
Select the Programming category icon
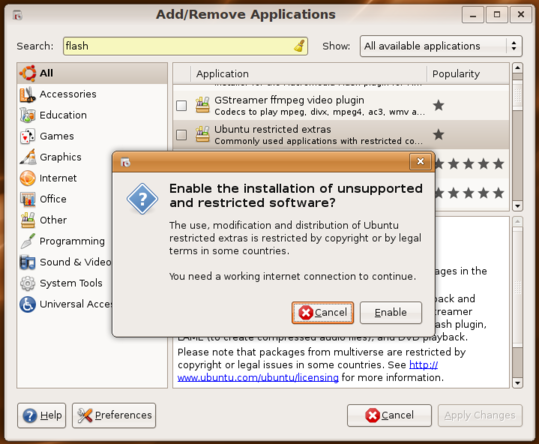[x=28, y=241]
